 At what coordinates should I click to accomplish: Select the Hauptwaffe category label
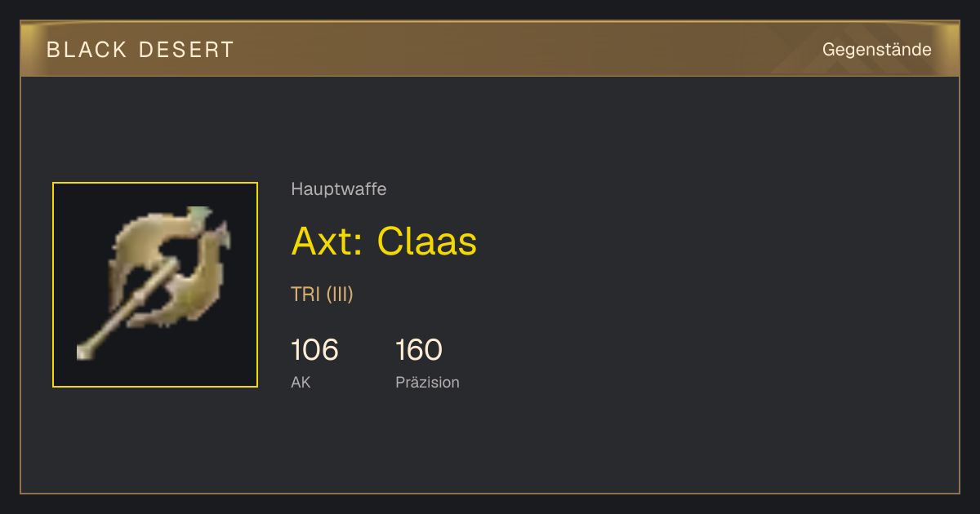click(339, 189)
